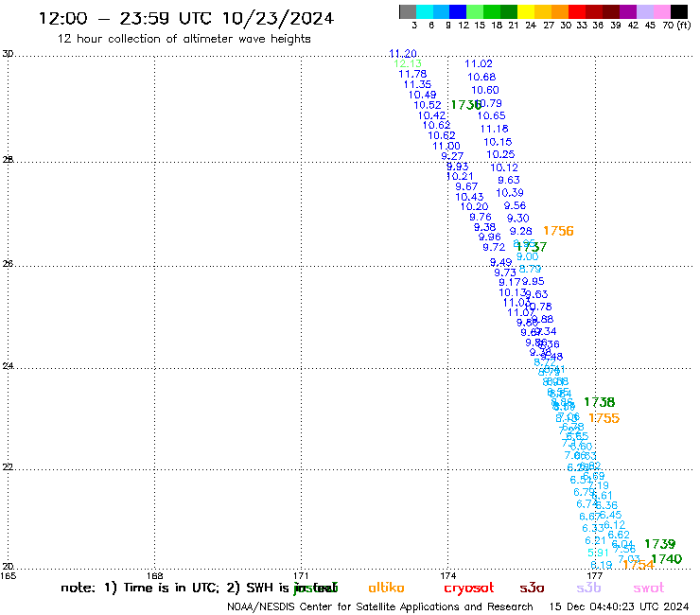700x615 pixels.
Task: Click the light blue wave value '9.00'
Action: (527, 256)
